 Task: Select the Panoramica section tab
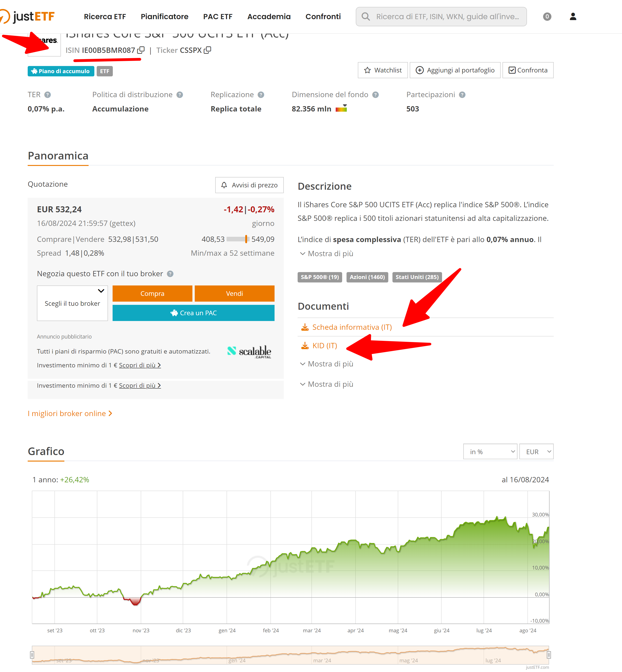click(x=58, y=156)
